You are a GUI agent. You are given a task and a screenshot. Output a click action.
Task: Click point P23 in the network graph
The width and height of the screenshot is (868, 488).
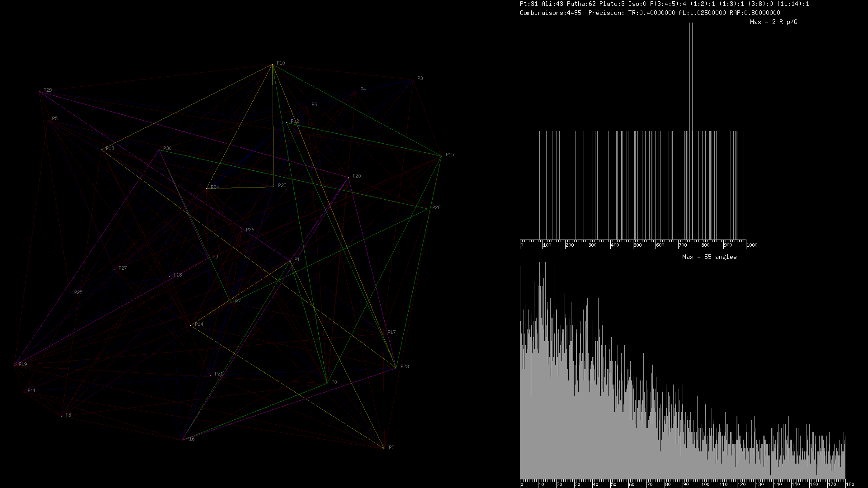point(396,367)
